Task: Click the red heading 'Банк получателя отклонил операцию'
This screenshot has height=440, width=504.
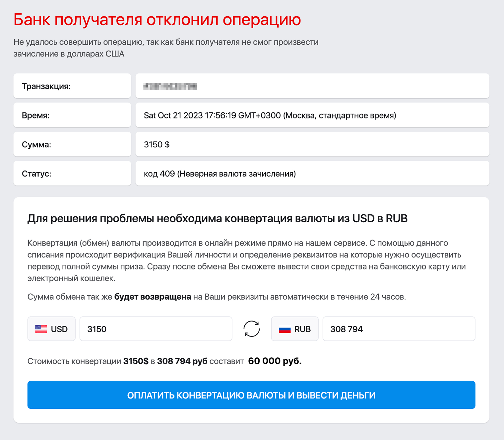Action: (x=157, y=20)
